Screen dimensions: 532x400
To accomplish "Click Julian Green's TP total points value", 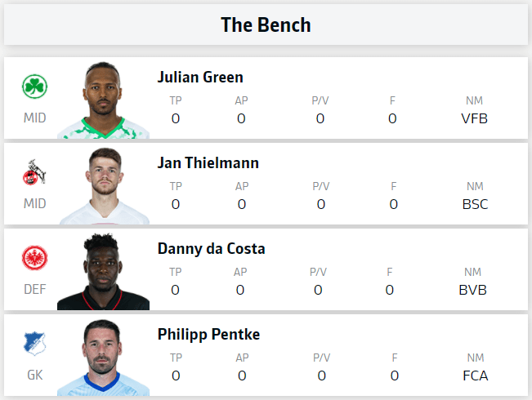I will coord(176,118).
